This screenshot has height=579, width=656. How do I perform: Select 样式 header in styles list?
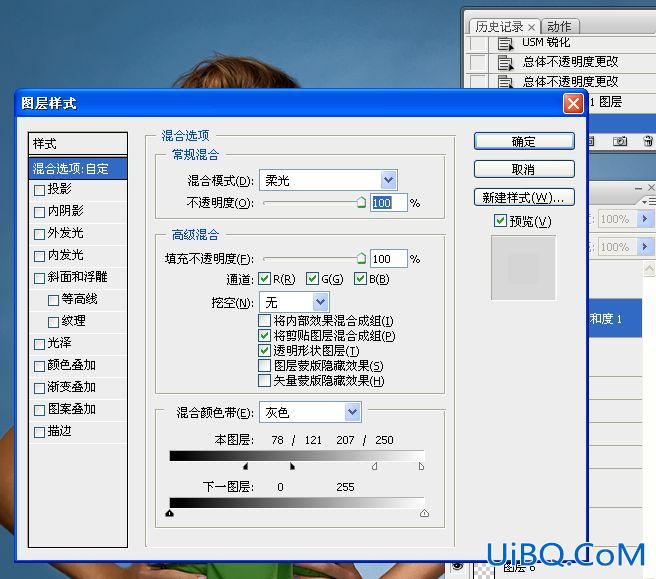coord(78,144)
